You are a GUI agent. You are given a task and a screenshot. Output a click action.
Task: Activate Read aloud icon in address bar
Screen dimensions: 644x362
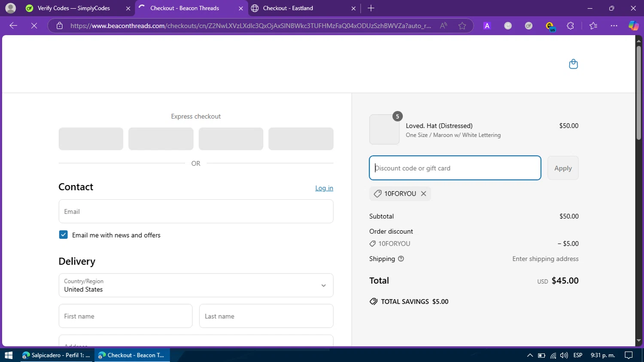444,26
